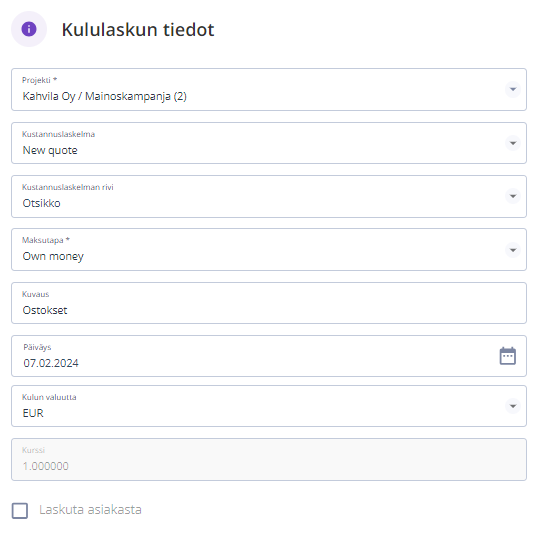Expand Kustannuslaskelma field showing New quote
The height and width of the screenshot is (538, 541).
tap(269, 143)
